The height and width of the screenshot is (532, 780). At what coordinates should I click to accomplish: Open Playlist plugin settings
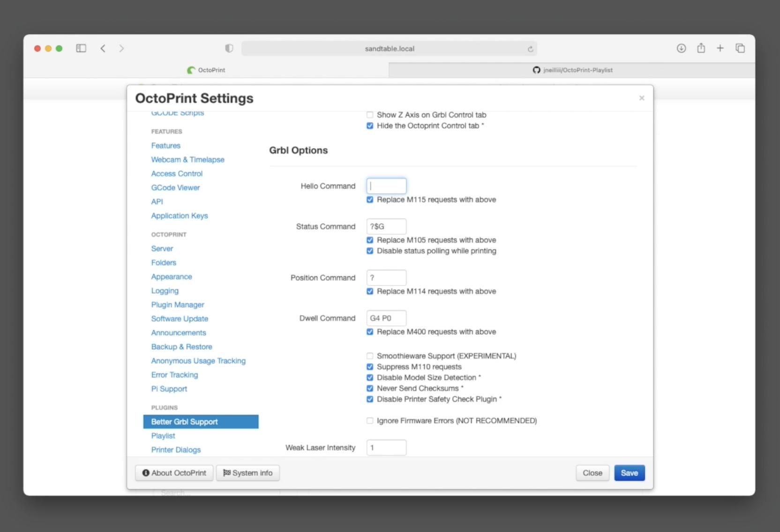pyautogui.click(x=163, y=436)
